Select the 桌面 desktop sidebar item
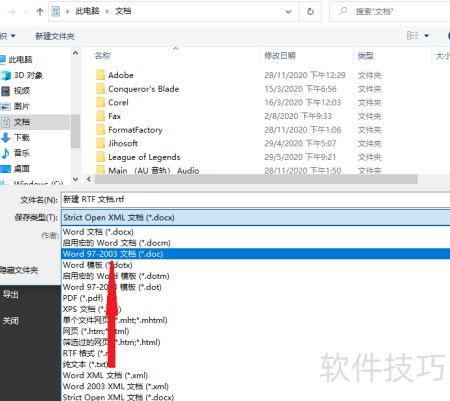This screenshot has height=401, width=450. click(x=16, y=169)
